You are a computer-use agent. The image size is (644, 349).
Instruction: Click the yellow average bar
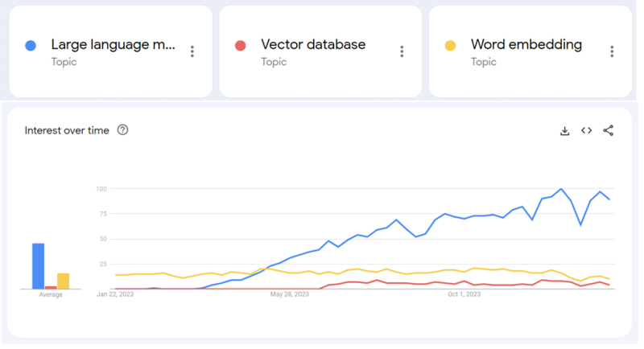pyautogui.click(x=64, y=281)
